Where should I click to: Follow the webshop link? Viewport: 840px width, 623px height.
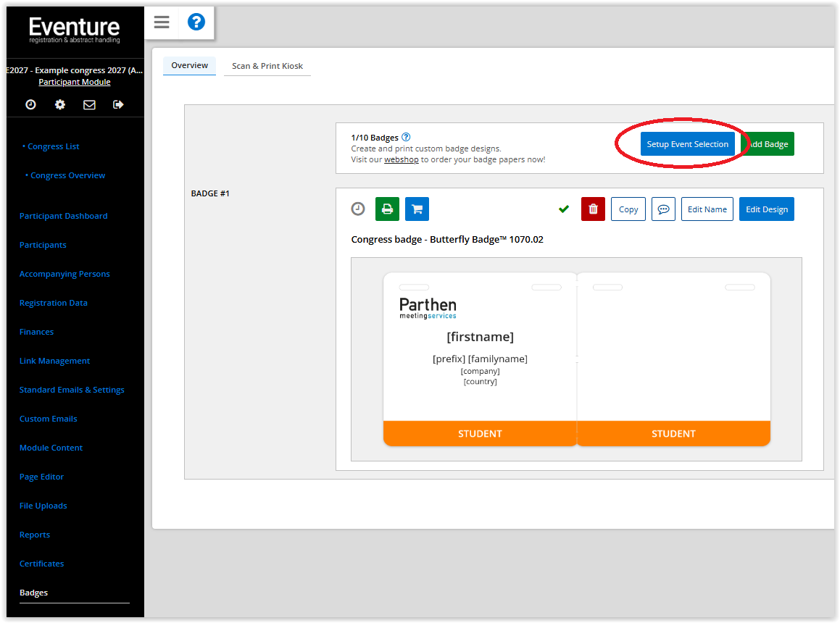pos(402,159)
